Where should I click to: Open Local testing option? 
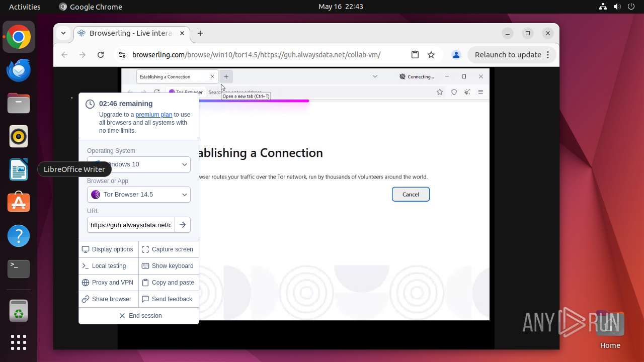coord(108,266)
